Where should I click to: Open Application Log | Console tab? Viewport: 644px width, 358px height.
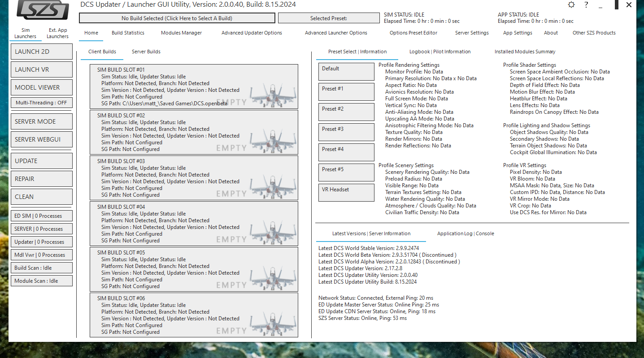tap(466, 233)
